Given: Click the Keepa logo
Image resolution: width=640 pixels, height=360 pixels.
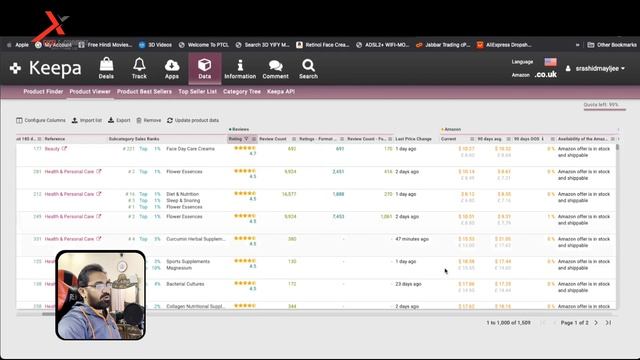Looking at the screenshot, I should [x=46, y=68].
